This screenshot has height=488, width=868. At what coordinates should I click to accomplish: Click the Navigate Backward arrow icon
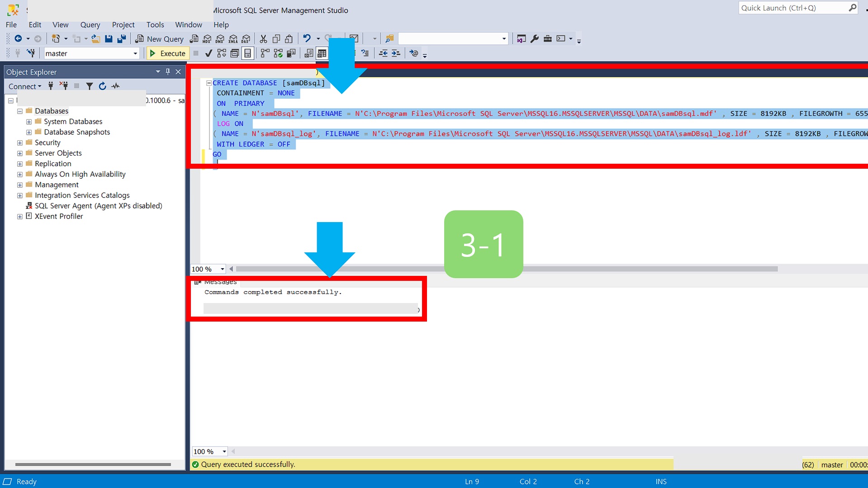pos(18,39)
